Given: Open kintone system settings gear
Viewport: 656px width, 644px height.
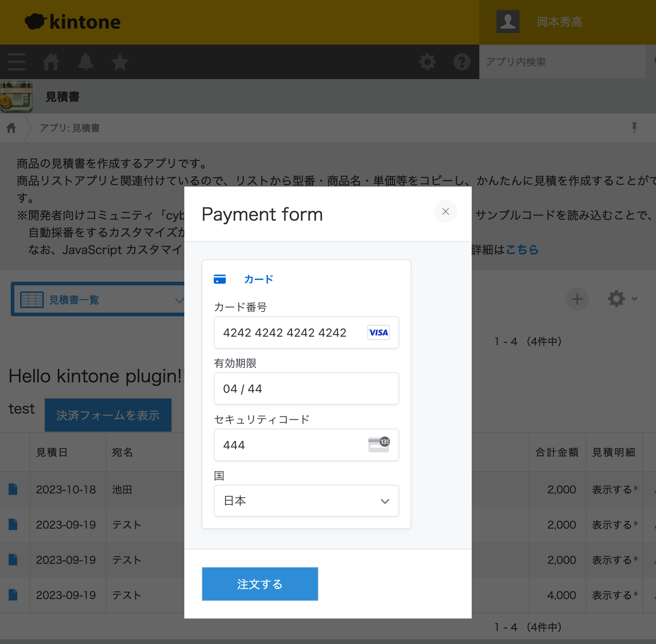Looking at the screenshot, I should [x=427, y=62].
